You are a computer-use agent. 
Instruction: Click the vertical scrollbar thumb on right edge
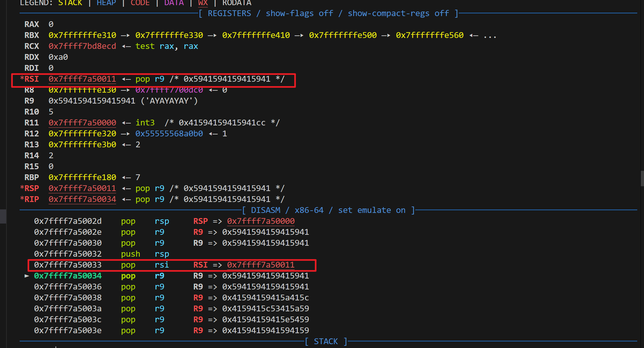[x=642, y=179]
